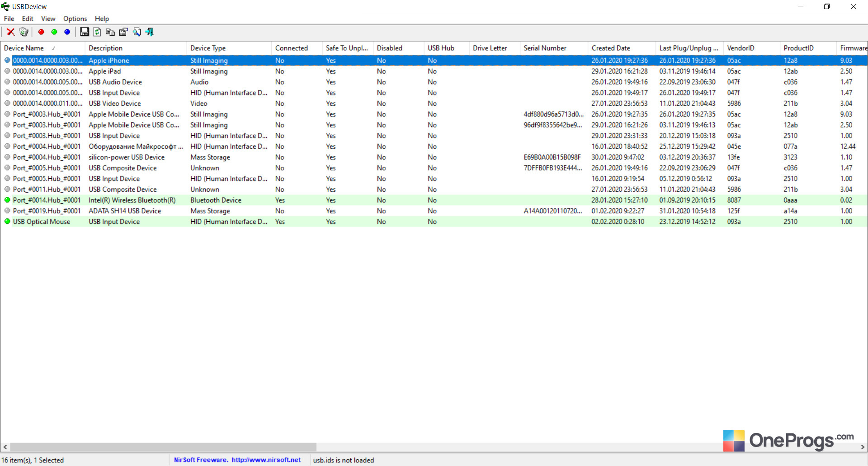Screen dimensions: 868x466
Task: Save selected items with floppy disk icon
Action: pyautogui.click(x=85, y=32)
